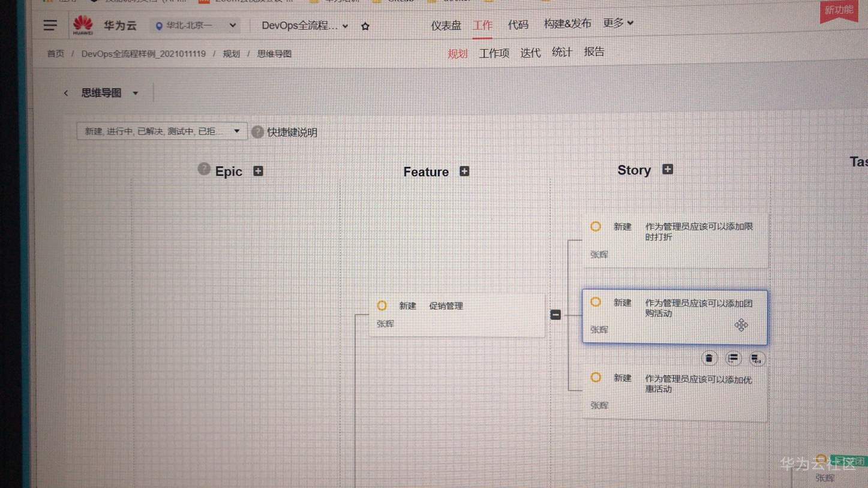Viewport: 868px width, 488px height.
Task: Switch to the 代码 tab
Action: tap(518, 25)
